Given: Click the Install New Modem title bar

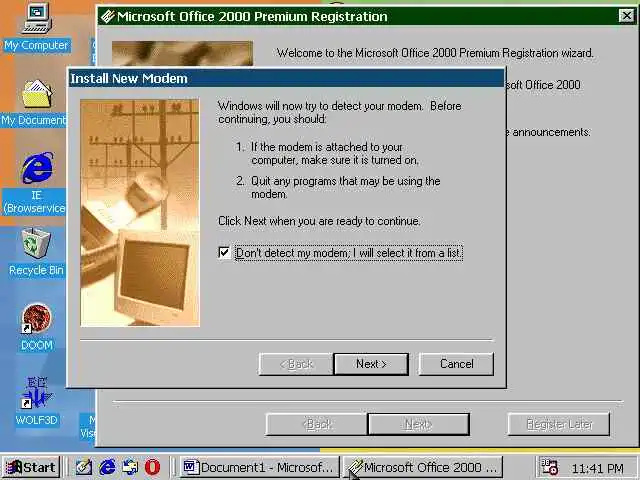Looking at the screenshot, I should click(287, 78).
